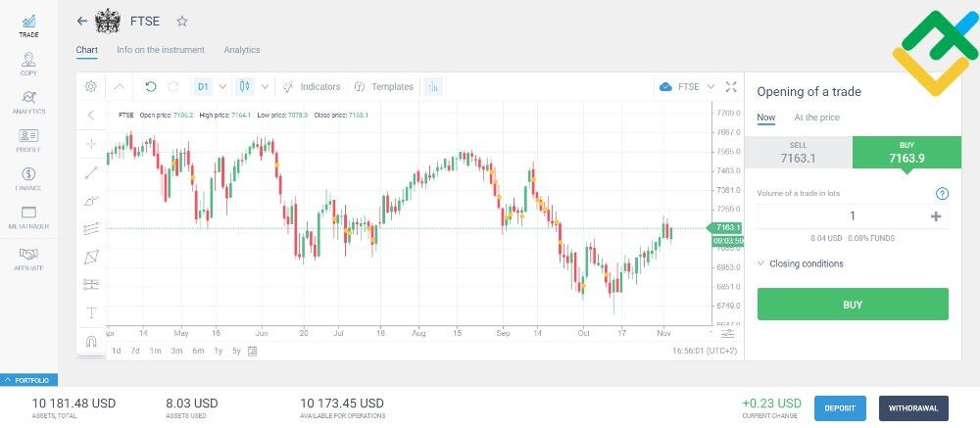Select the brush drawing tool

91,201
